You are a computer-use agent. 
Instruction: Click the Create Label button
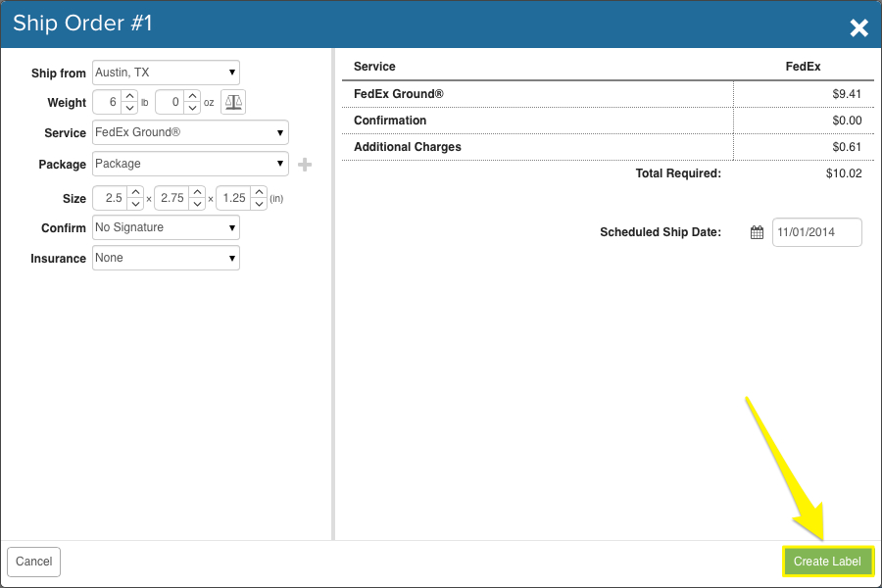(827, 562)
